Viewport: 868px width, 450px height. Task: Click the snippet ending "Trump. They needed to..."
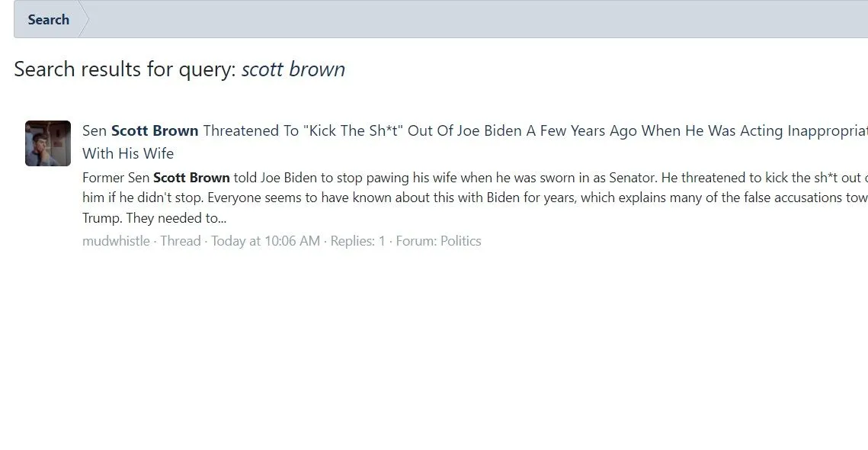pyautogui.click(x=155, y=218)
